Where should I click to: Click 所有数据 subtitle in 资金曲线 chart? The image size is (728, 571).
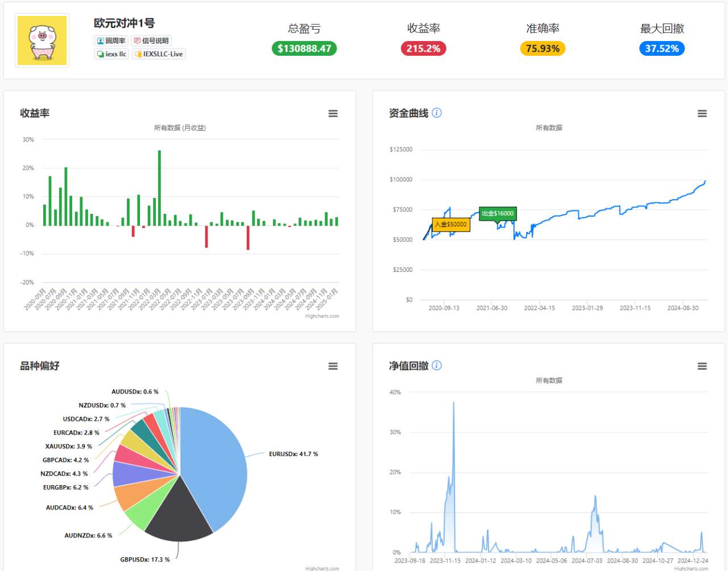click(x=549, y=128)
